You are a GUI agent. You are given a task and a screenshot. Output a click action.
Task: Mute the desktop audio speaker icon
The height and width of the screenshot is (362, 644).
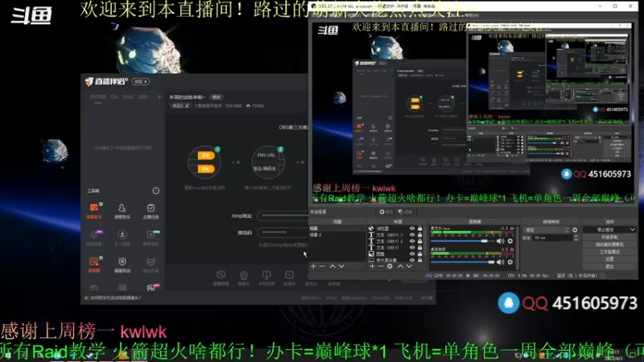pos(500,262)
